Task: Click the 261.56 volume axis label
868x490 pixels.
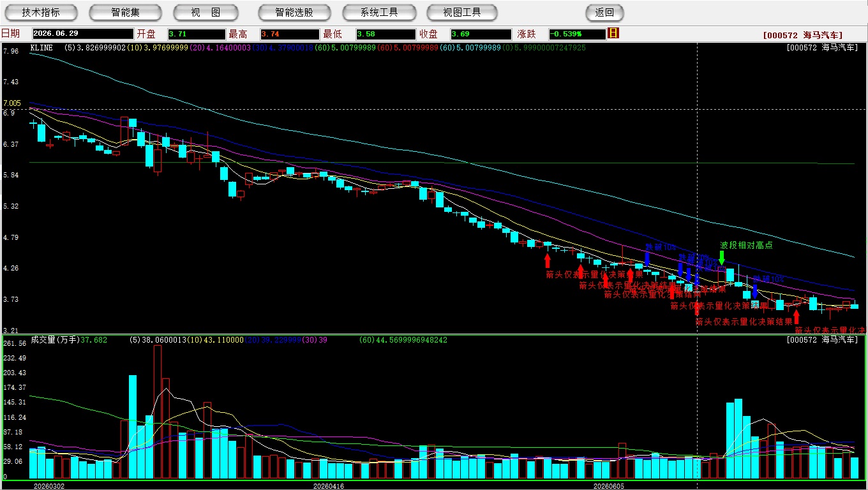Action: click(14, 343)
